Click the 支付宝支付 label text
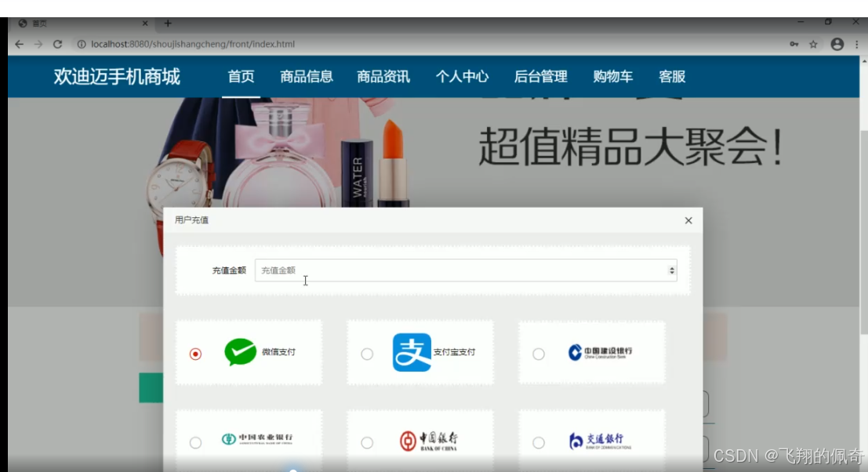 (x=454, y=352)
